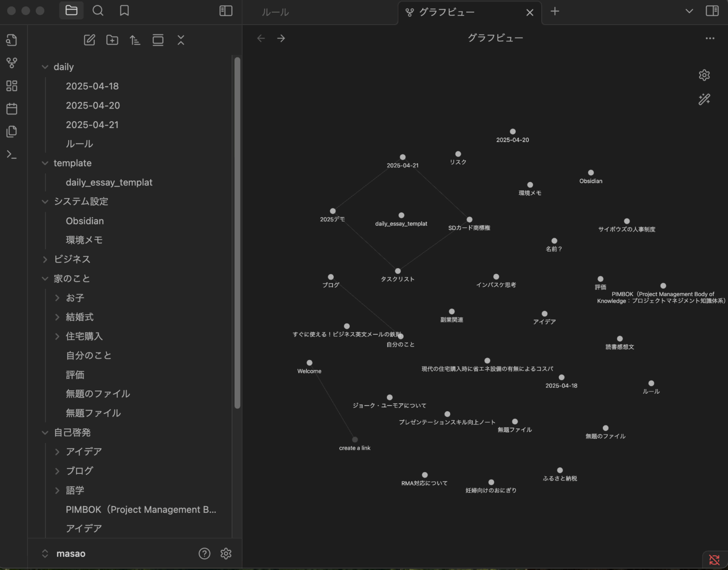Select the インバスケ思考 graph node

point(496,277)
